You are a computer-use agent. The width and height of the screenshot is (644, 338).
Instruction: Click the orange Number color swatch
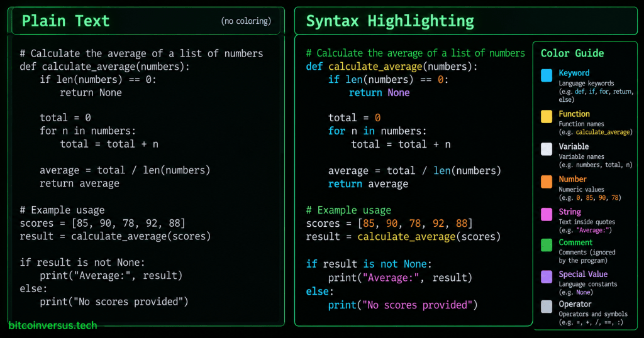pyautogui.click(x=547, y=182)
